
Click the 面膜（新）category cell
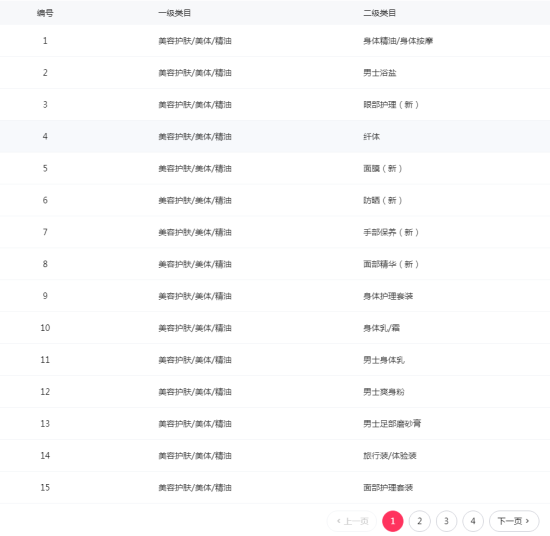click(x=382, y=168)
